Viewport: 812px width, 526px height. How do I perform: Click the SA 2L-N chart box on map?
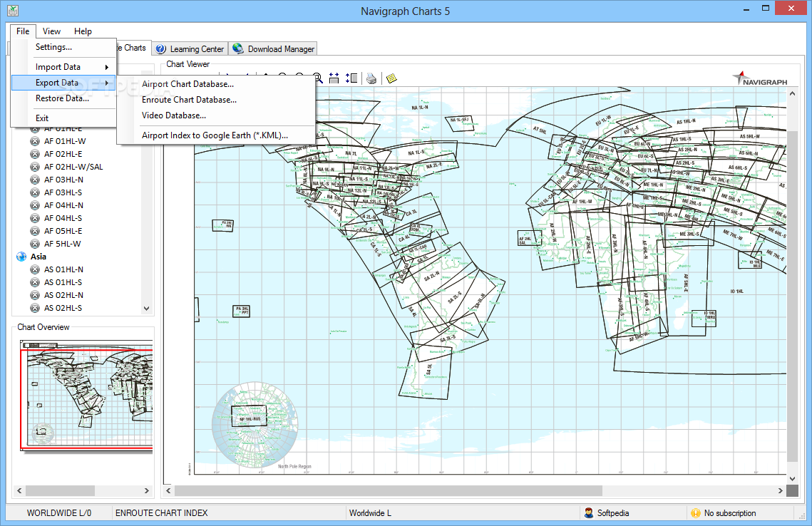[433, 275]
